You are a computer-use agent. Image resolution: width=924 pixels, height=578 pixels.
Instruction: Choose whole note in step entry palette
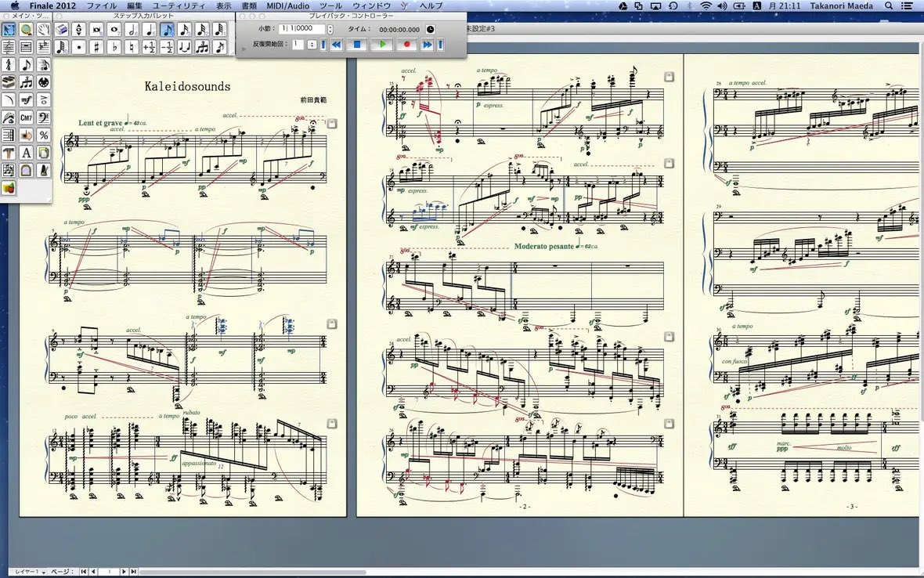pos(114,30)
